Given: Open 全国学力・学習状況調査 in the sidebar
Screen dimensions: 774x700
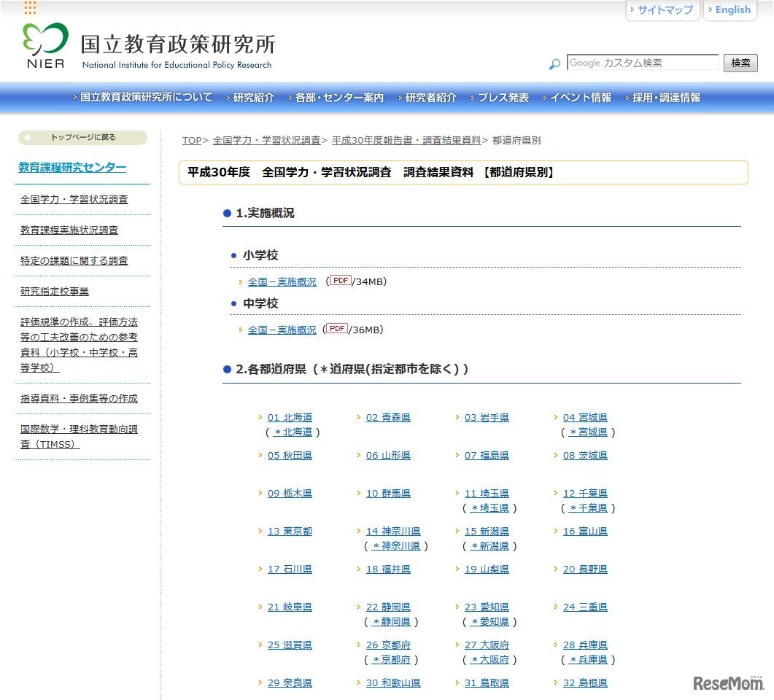Looking at the screenshot, I should [73, 198].
